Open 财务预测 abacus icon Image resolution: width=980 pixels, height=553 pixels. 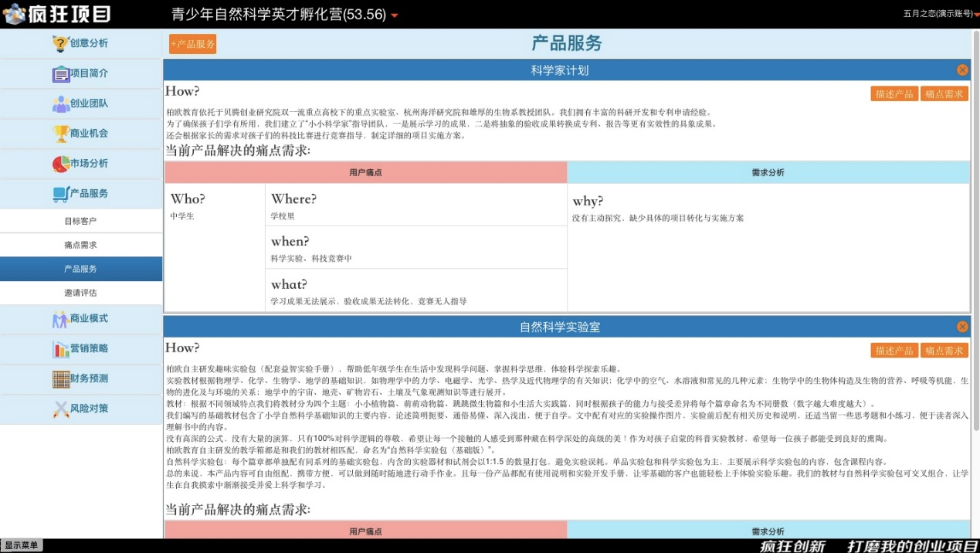[x=61, y=379]
